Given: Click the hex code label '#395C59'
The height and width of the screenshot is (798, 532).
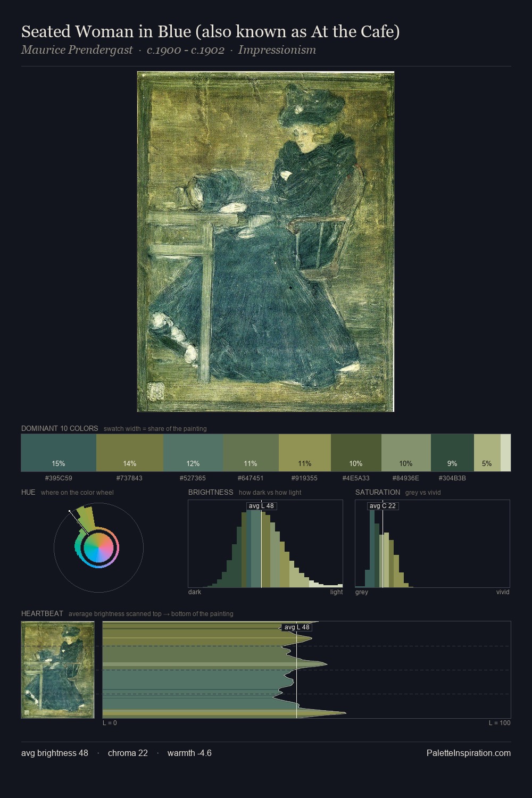Looking at the screenshot, I should 59,478.
